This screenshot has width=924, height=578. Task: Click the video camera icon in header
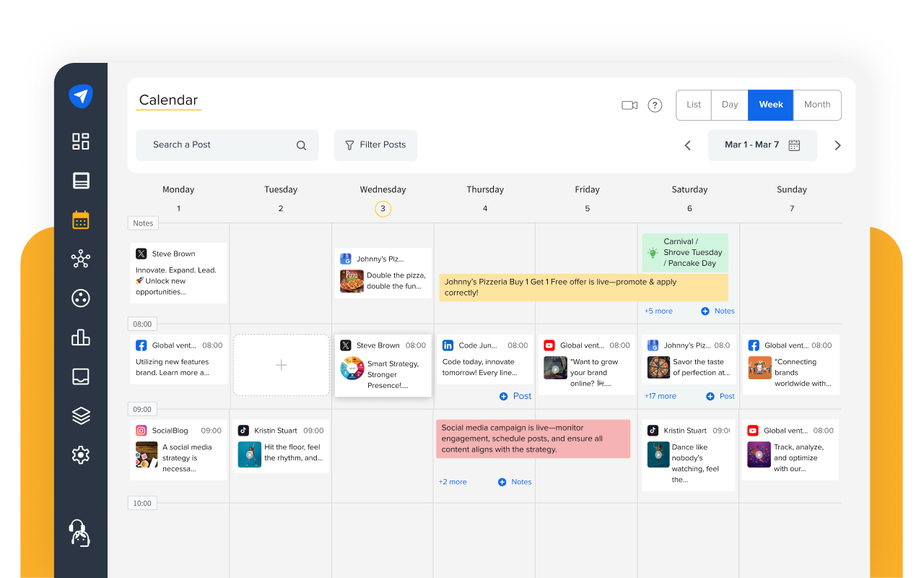pos(629,105)
